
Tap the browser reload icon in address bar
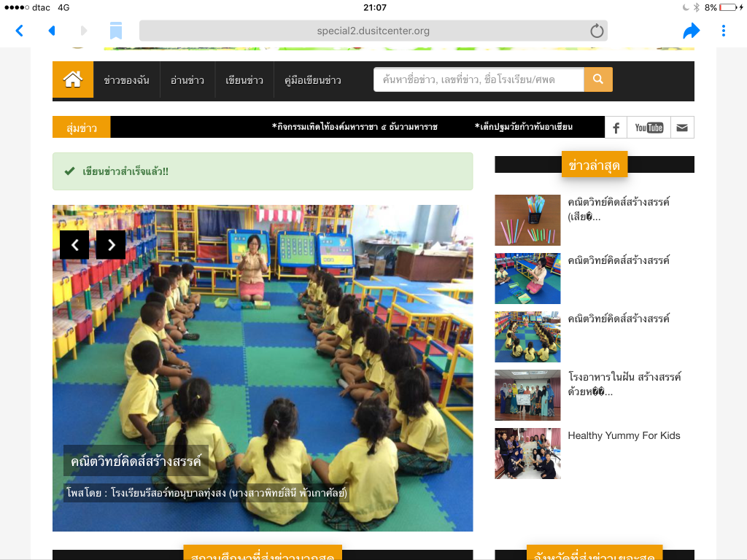pos(597,31)
